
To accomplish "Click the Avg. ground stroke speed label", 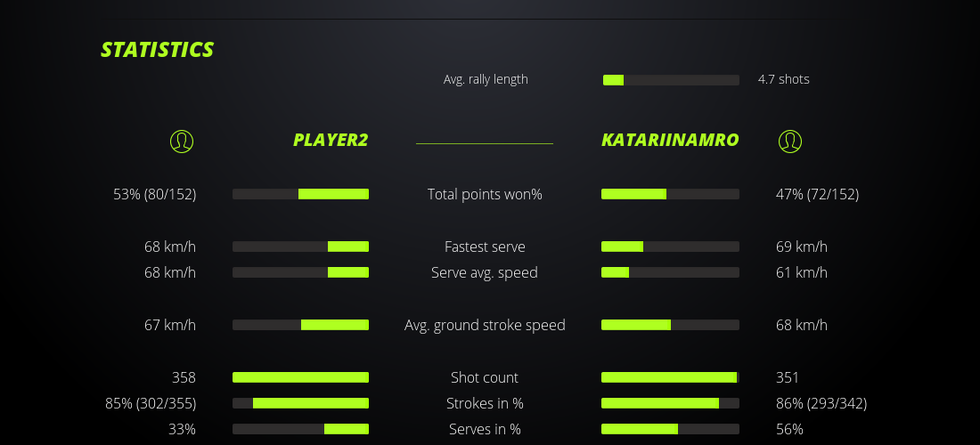I will 485,325.
